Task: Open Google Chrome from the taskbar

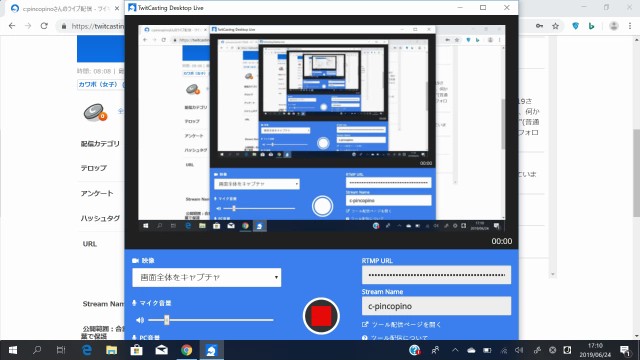Action: [x=187, y=350]
